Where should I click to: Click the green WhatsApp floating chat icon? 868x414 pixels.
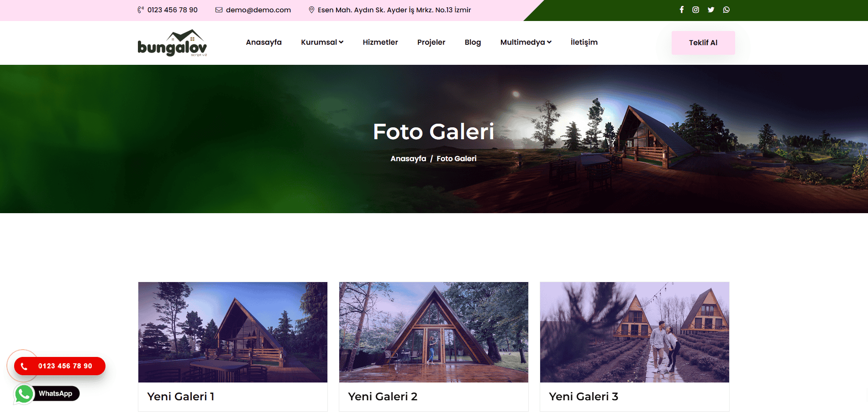coord(24,394)
